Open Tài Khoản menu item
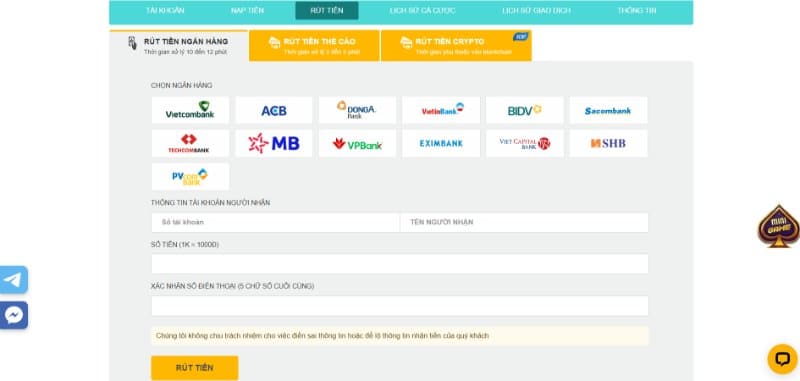This screenshot has width=800, height=381. coord(165,10)
